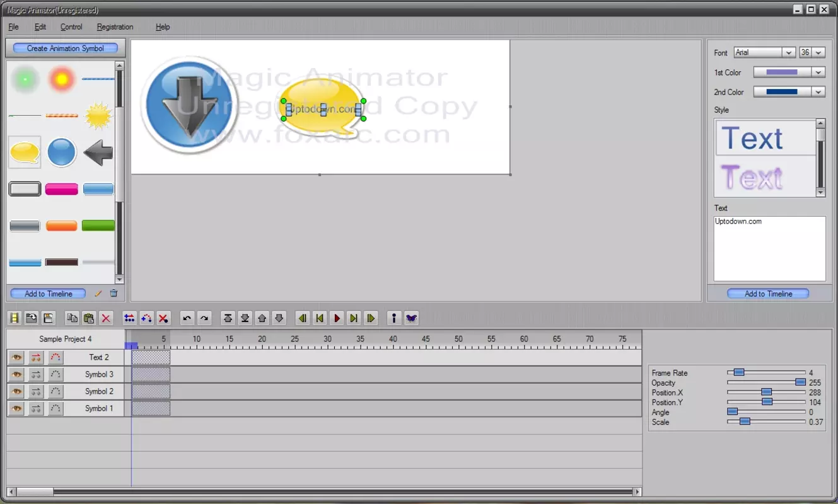Click the move layer up arrow icon

262,318
